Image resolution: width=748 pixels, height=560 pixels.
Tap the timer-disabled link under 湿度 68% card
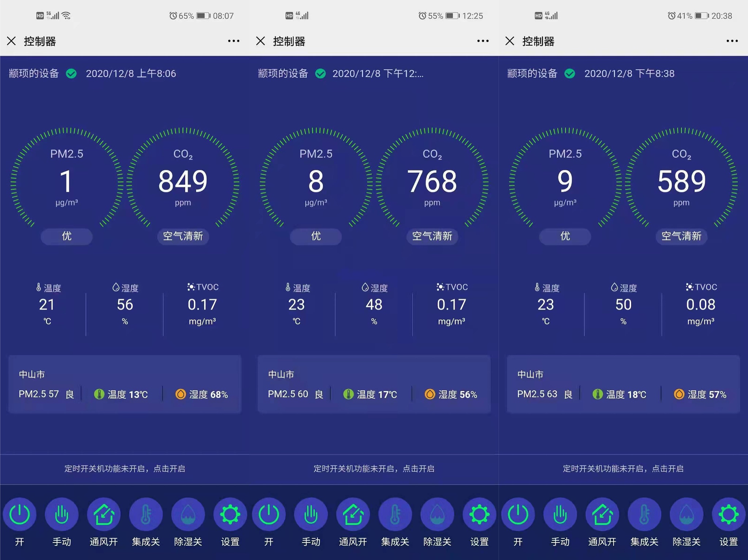tap(125, 469)
